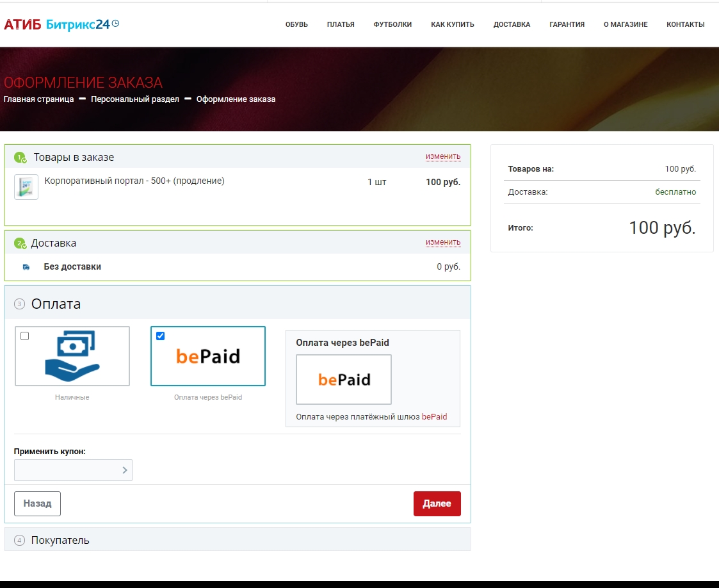Click the bePaid logo in description panel
The height and width of the screenshot is (588, 719).
point(344,379)
